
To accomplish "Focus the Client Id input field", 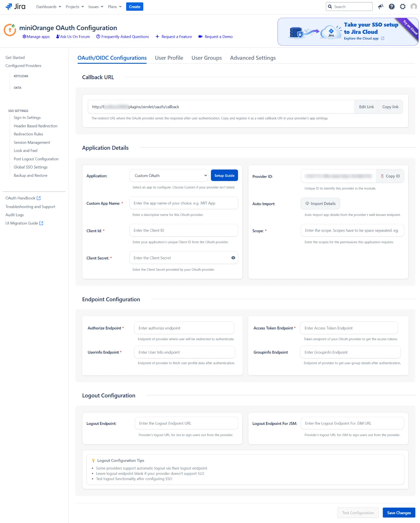I will point(184,230).
